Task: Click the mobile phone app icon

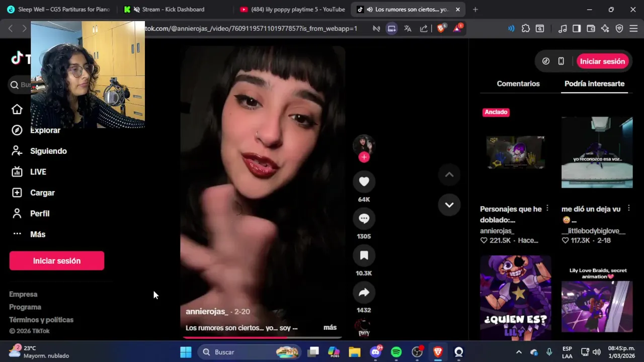Action: [561, 61]
